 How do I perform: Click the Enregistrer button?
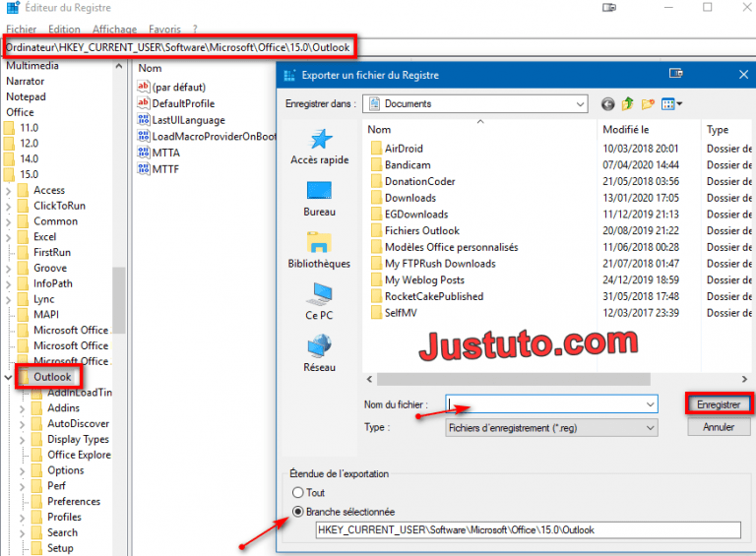pos(719,404)
